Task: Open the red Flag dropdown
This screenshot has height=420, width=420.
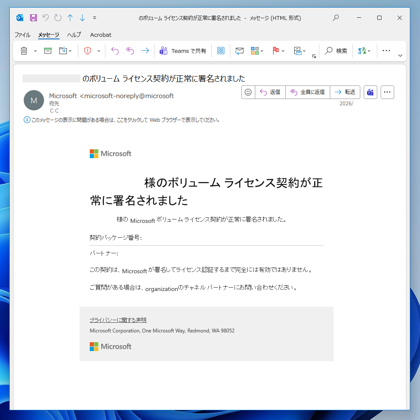Action: [278, 51]
